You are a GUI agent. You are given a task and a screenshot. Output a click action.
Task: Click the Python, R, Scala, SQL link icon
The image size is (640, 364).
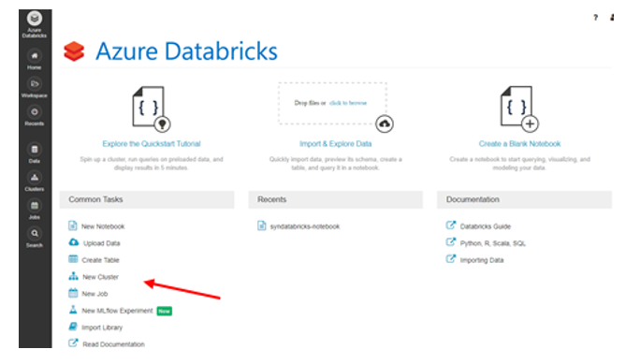(451, 242)
